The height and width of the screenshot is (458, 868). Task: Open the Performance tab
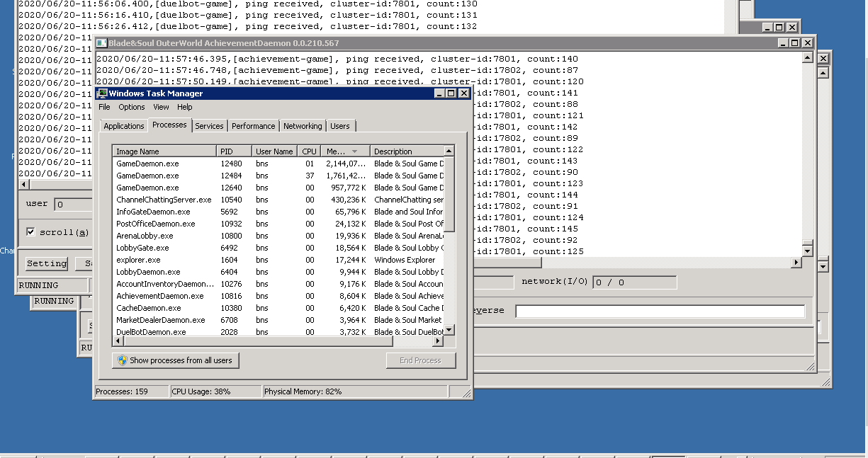(253, 126)
